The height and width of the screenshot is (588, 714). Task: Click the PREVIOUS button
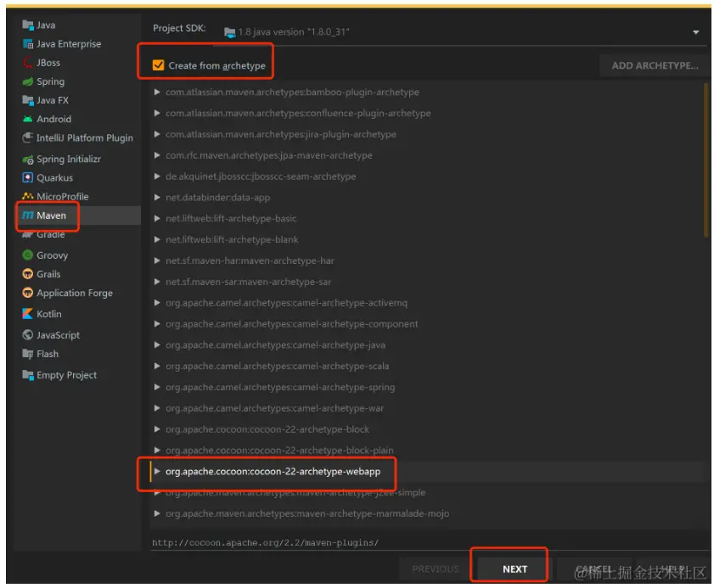coord(436,568)
